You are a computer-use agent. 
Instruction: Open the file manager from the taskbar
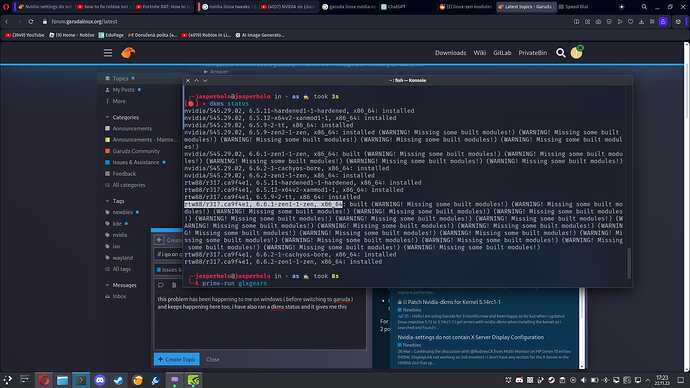pyautogui.click(x=62, y=380)
